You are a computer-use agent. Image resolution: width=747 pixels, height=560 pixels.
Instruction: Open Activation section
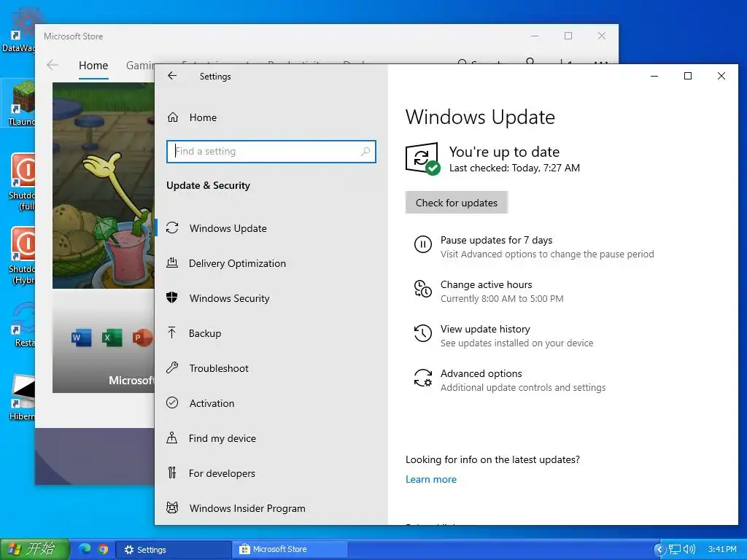pyautogui.click(x=212, y=403)
